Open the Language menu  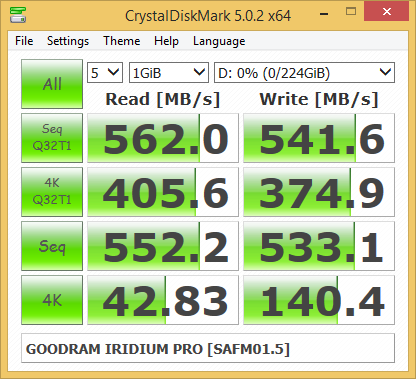click(x=219, y=41)
